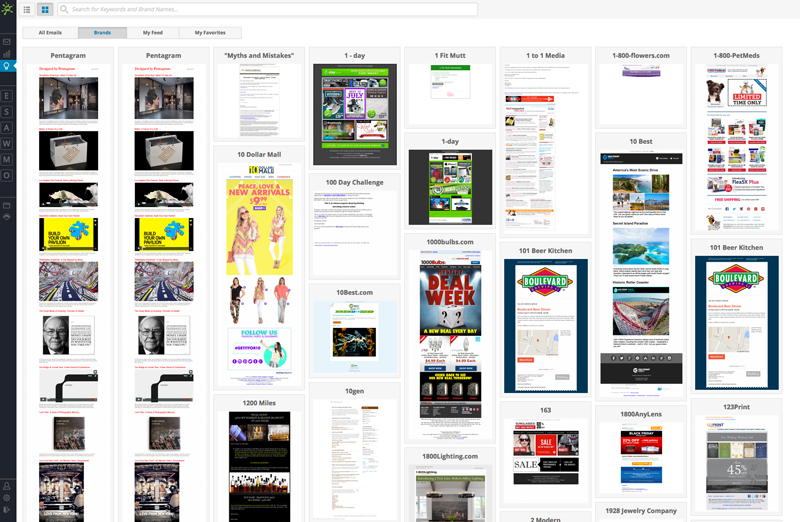
Task: Switch to list view layout
Action: (27, 9)
